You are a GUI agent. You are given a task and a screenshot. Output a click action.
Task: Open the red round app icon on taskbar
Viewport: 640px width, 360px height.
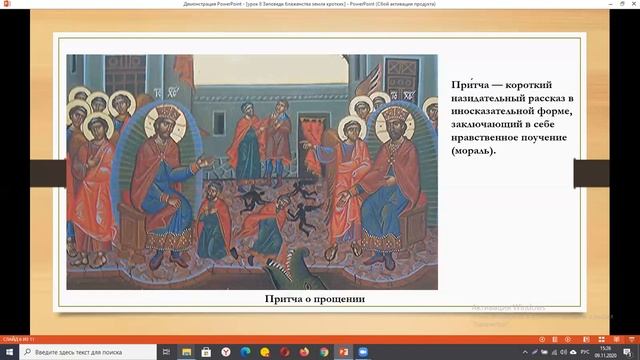[284, 352]
